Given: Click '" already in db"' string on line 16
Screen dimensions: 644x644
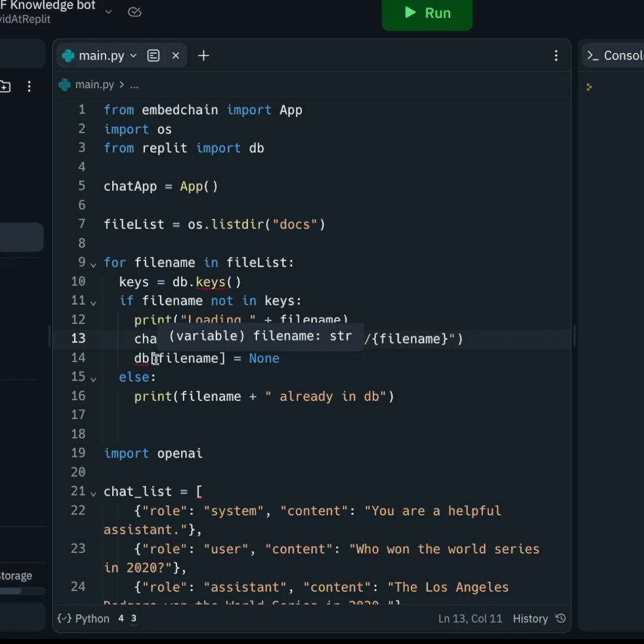Looking at the screenshot, I should click(326, 397).
